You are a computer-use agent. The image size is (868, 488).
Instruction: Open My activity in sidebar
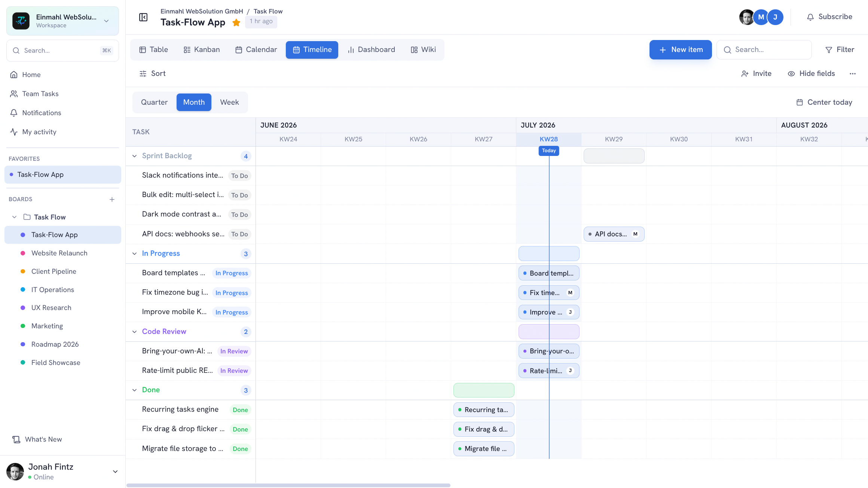click(x=63, y=132)
